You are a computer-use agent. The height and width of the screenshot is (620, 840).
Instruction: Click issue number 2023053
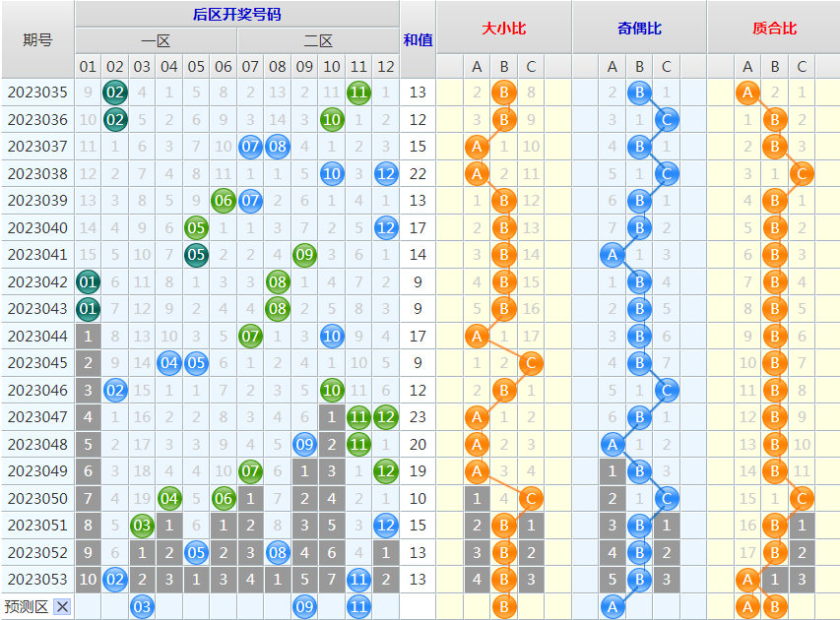click(37, 579)
